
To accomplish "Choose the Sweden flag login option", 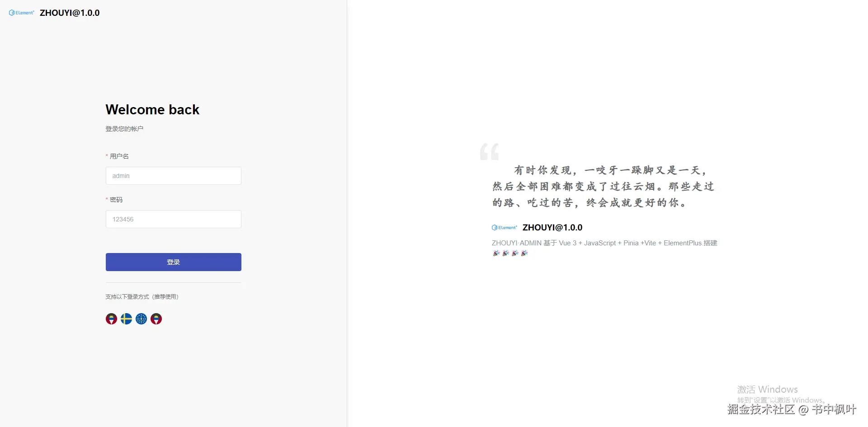I will point(126,319).
